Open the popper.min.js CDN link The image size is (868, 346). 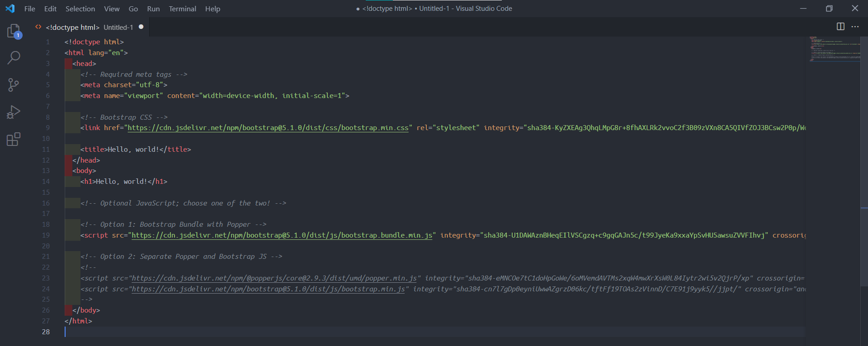coord(274,278)
